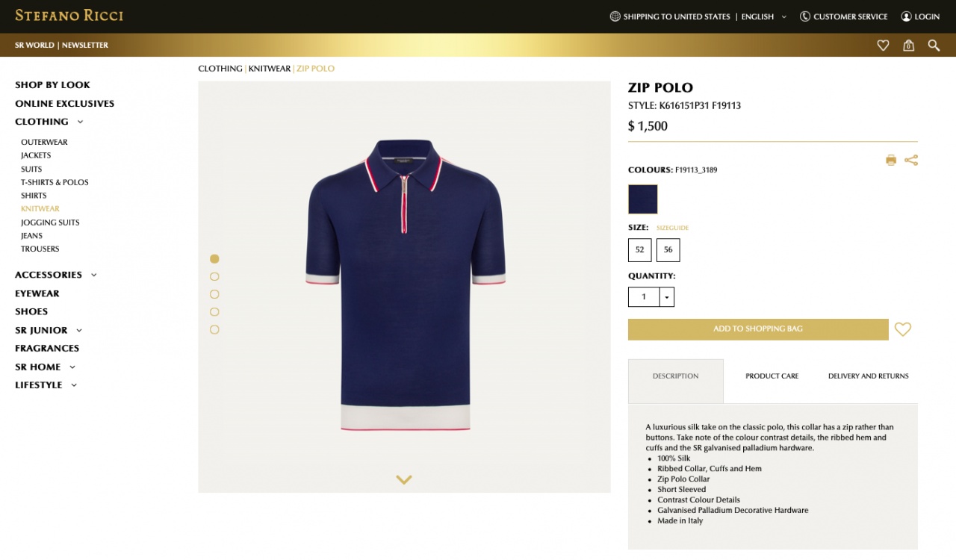The width and height of the screenshot is (956, 560).
Task: Click Add to Shopping Bag button
Action: pos(758,329)
